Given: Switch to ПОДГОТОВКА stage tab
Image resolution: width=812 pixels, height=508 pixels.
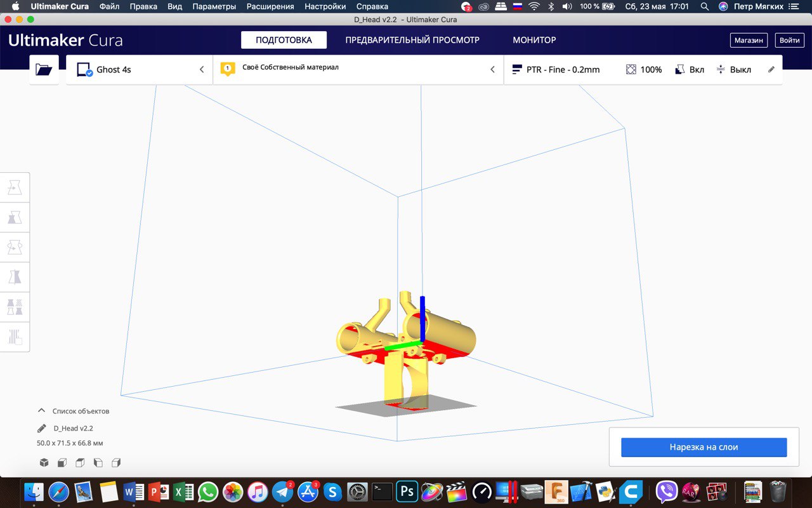Looking at the screenshot, I should pyautogui.click(x=284, y=40).
